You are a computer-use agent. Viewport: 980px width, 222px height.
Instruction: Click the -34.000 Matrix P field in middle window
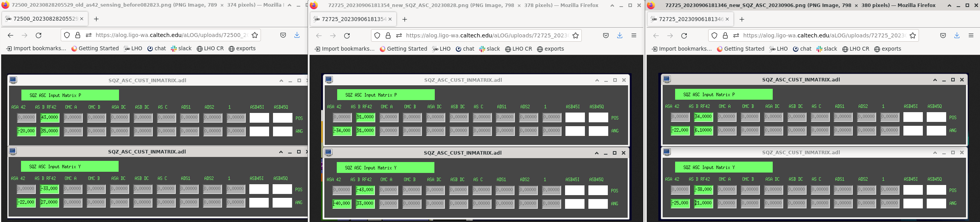pos(342,130)
